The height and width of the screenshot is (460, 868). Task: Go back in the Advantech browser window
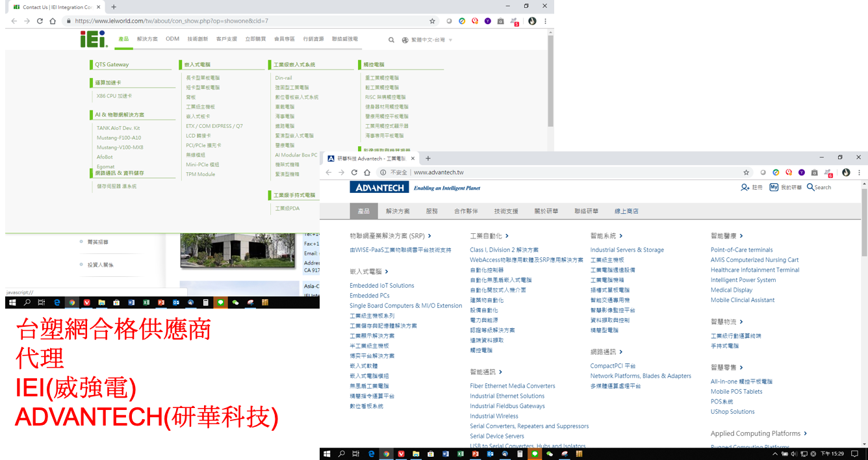329,172
